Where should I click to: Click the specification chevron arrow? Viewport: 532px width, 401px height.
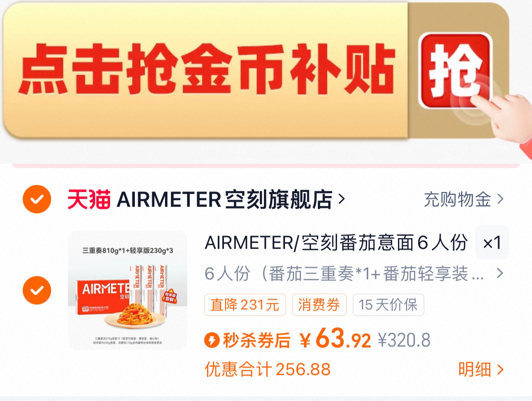(x=500, y=274)
